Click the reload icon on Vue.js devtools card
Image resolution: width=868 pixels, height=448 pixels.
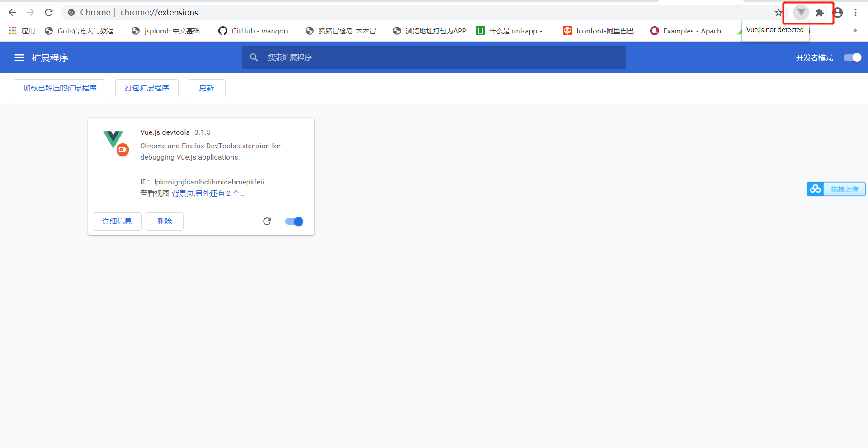click(x=267, y=222)
